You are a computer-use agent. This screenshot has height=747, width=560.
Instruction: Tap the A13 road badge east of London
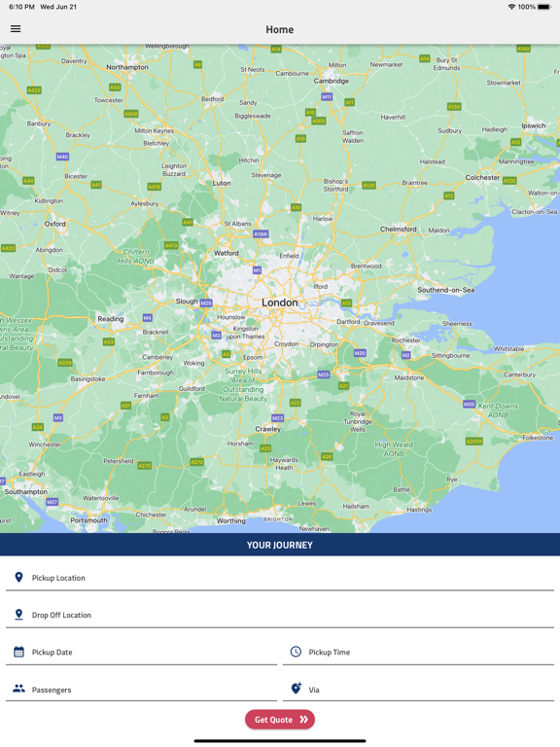click(346, 303)
